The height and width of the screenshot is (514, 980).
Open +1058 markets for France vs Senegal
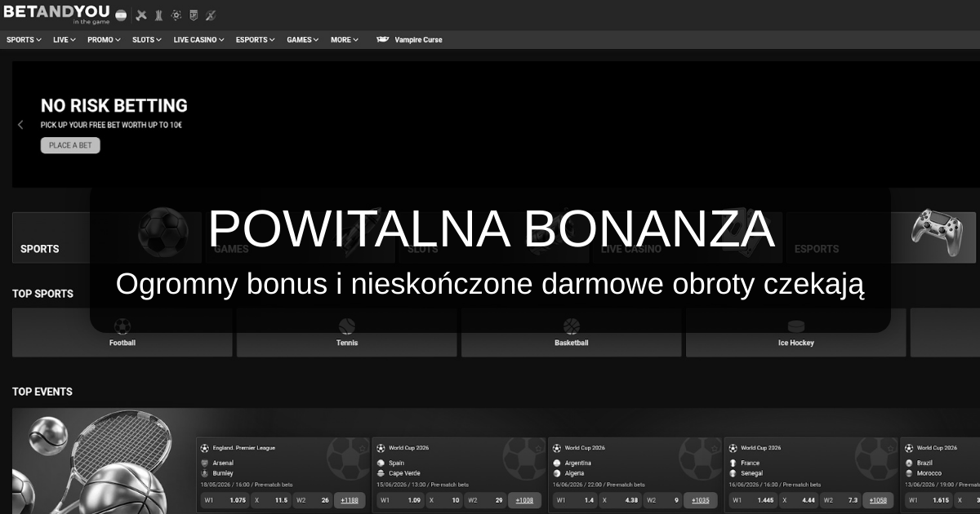879,500
